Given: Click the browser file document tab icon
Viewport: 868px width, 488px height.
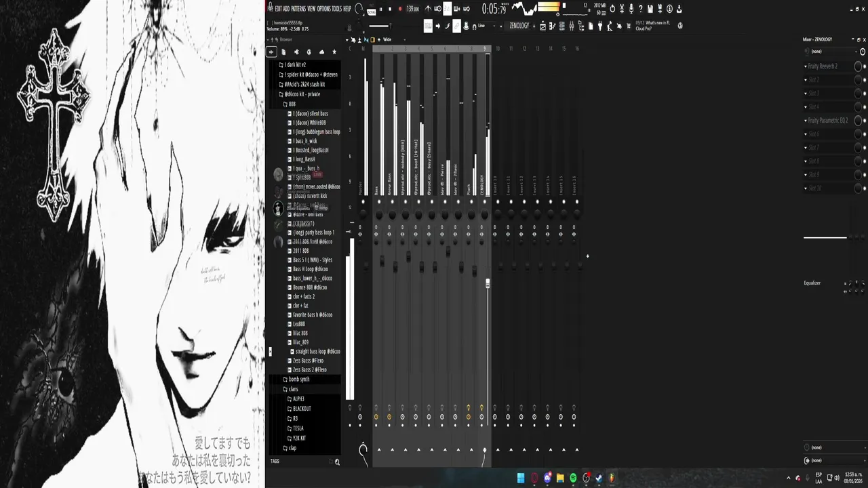Looking at the screenshot, I should 283,52.
